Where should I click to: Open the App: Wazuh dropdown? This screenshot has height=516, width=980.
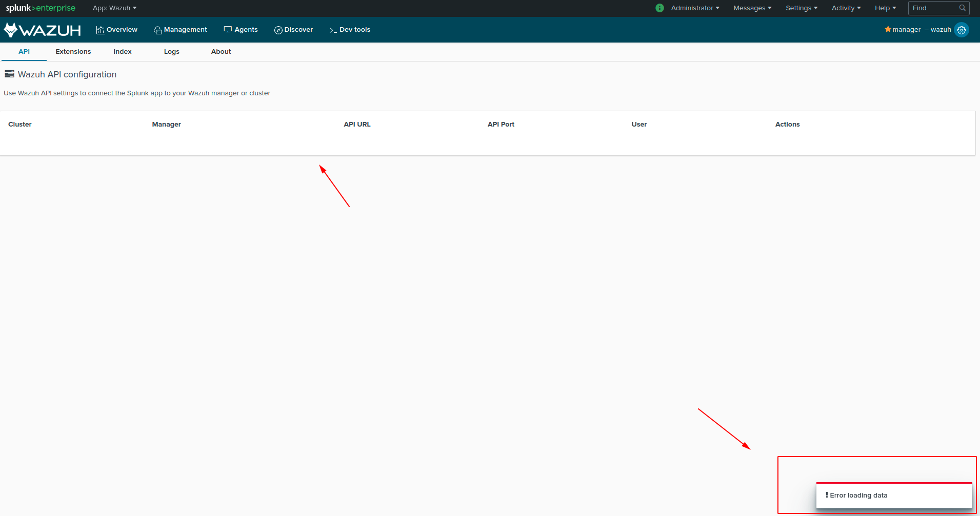point(114,8)
